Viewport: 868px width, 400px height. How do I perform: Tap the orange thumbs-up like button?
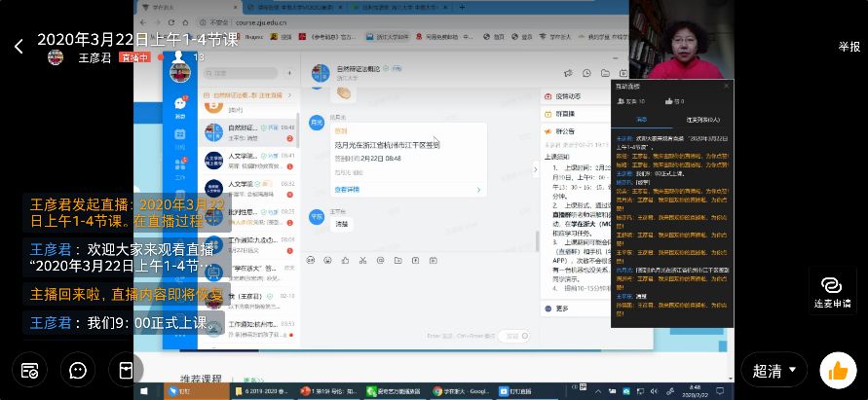point(838,371)
